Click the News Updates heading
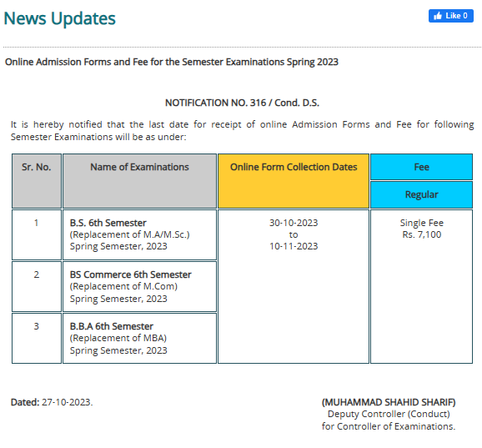The height and width of the screenshot is (448, 482). [60, 18]
